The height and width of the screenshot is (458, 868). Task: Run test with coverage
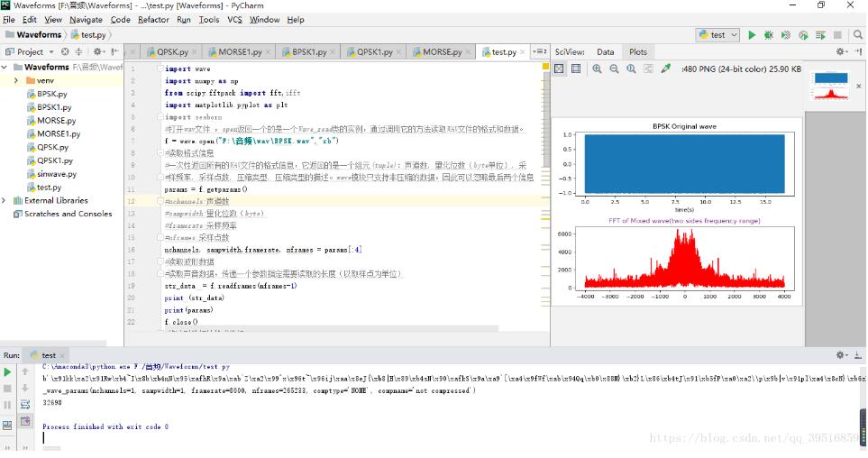tap(785, 35)
